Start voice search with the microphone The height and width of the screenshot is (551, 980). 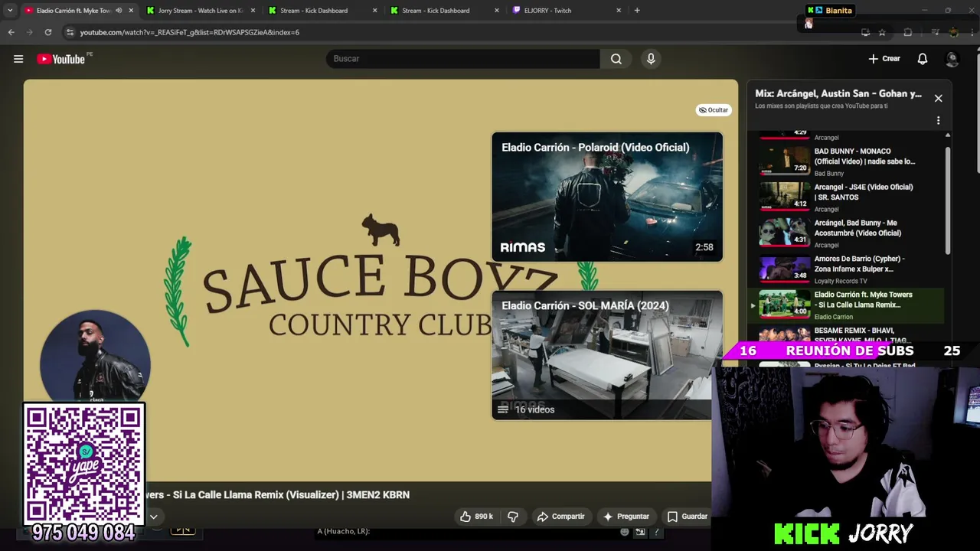(x=651, y=59)
